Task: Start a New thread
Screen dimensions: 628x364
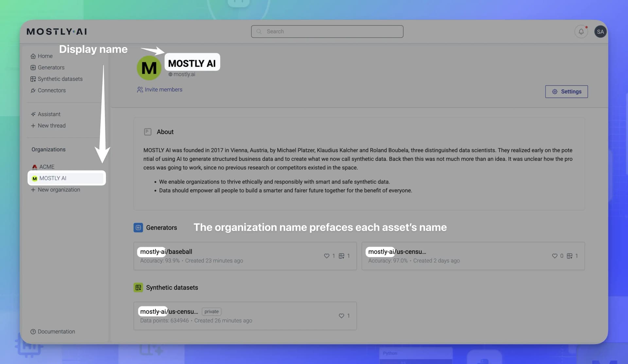Action: coord(51,125)
